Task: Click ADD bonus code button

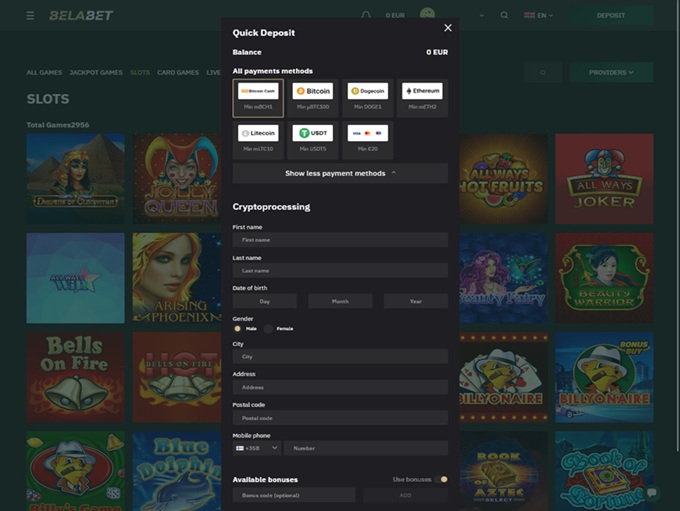Action: 405,495
